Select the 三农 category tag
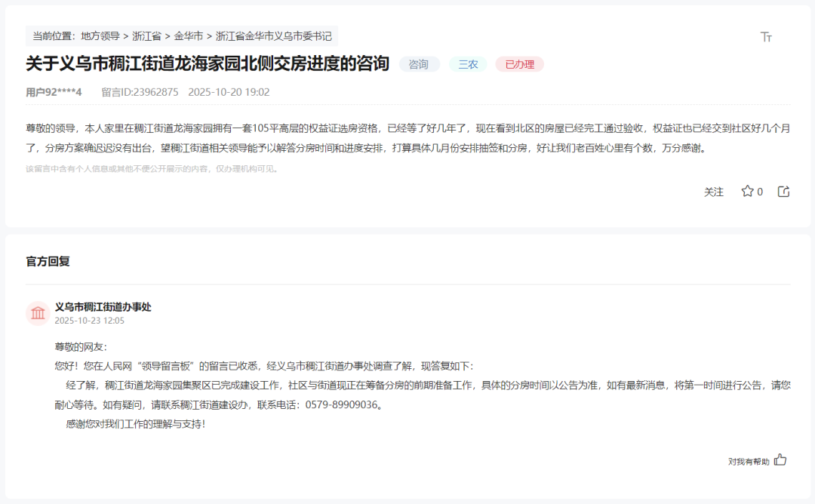This screenshot has width=815, height=504. tap(469, 64)
